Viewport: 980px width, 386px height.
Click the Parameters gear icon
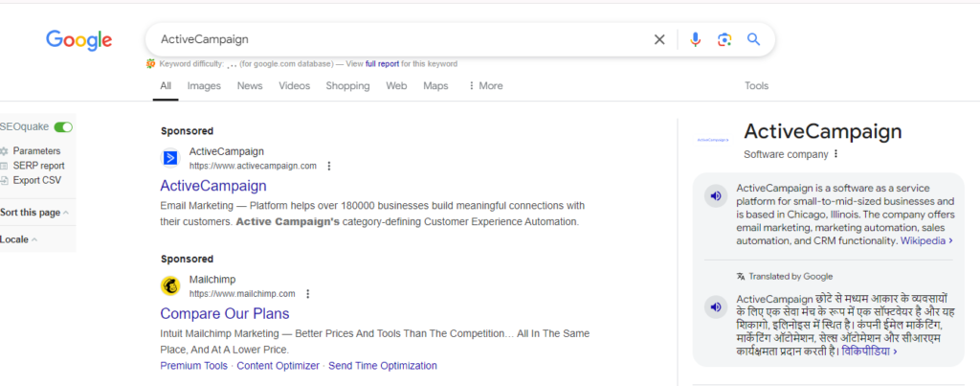tap(5, 151)
